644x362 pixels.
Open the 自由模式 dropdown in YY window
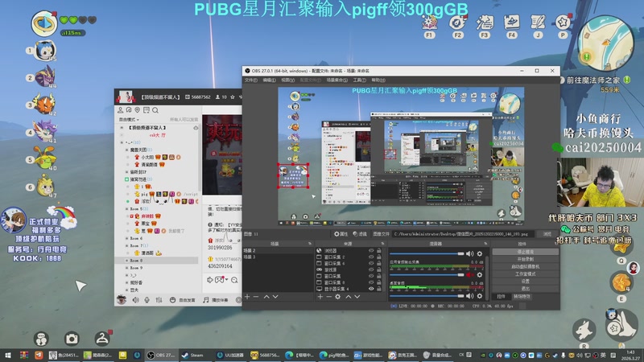tap(129, 119)
